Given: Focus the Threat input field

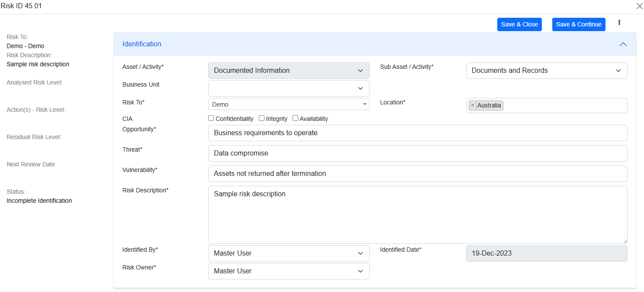Looking at the screenshot, I should coord(417,153).
